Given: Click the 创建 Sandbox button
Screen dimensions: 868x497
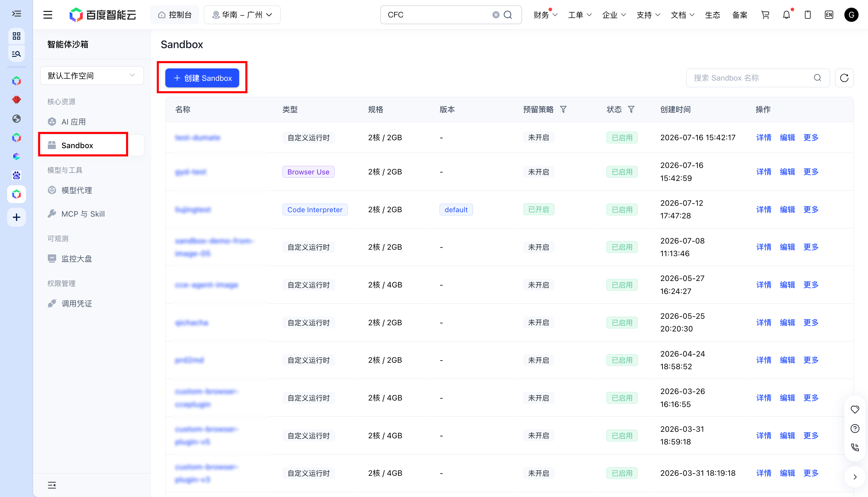Looking at the screenshot, I should pyautogui.click(x=202, y=78).
